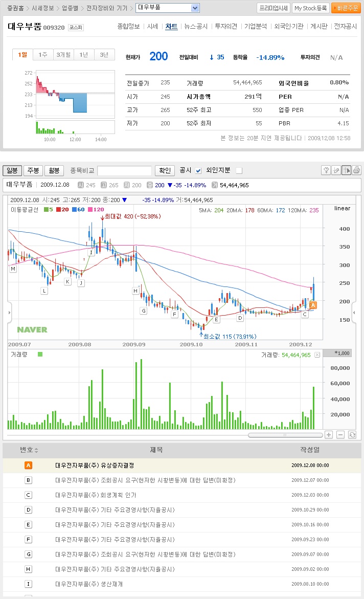Select the pencil drawing tool icon

(x=336, y=170)
